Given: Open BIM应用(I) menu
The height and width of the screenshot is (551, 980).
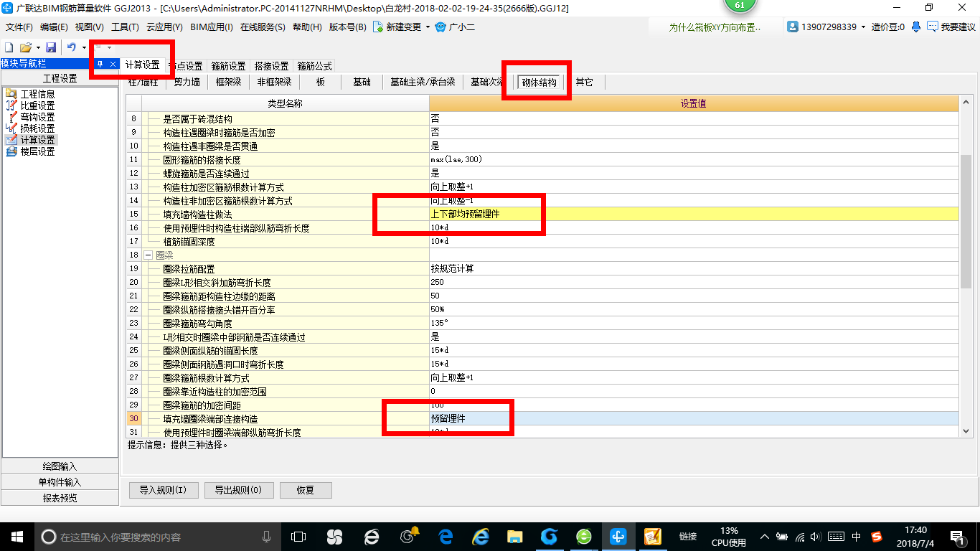Looking at the screenshot, I should pos(212,27).
